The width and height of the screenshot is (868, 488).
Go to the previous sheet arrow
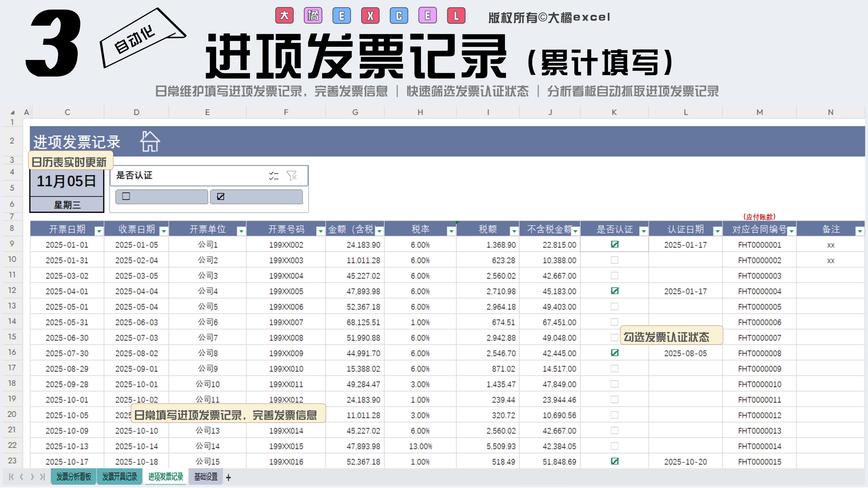(x=22, y=477)
